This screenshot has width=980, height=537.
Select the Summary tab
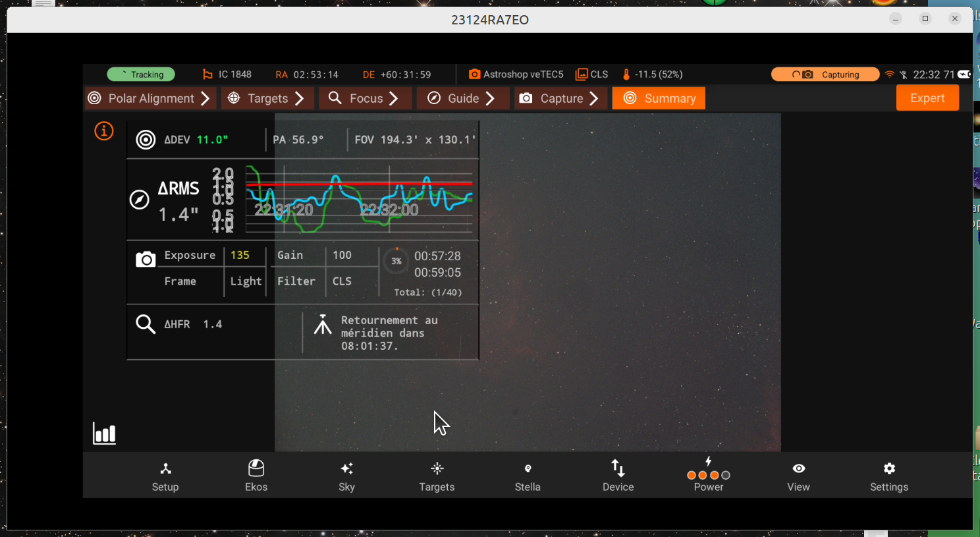coord(659,98)
